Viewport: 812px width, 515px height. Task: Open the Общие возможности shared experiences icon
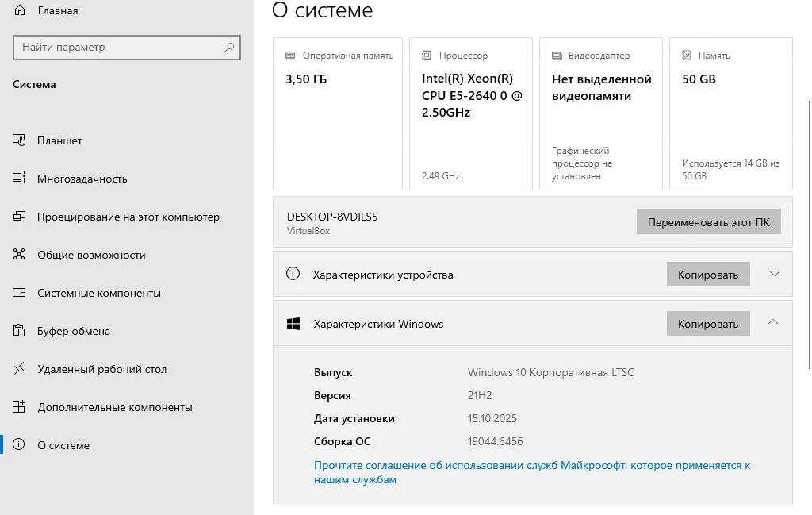(20, 255)
